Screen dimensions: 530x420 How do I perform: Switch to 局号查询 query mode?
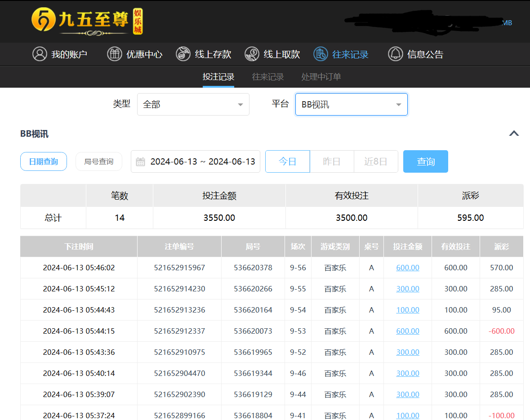99,161
